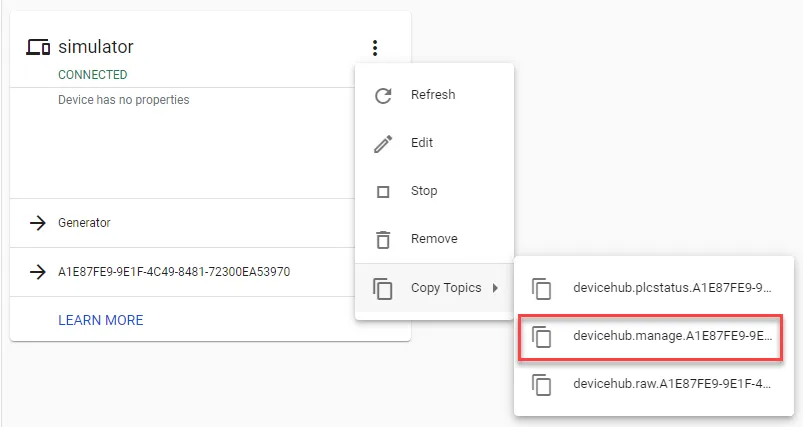Select Stop in the device menu
This screenshot has width=803, height=427.
(434, 191)
